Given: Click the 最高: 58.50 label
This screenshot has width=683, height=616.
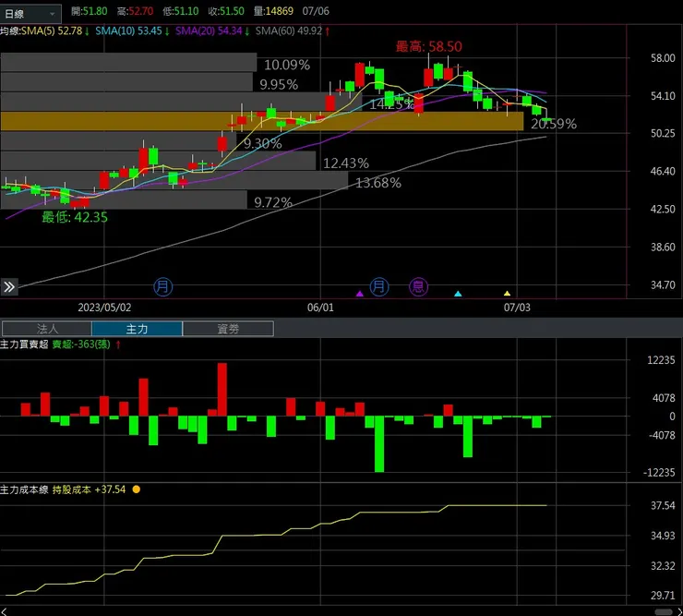Looking at the screenshot, I should pos(428,47).
